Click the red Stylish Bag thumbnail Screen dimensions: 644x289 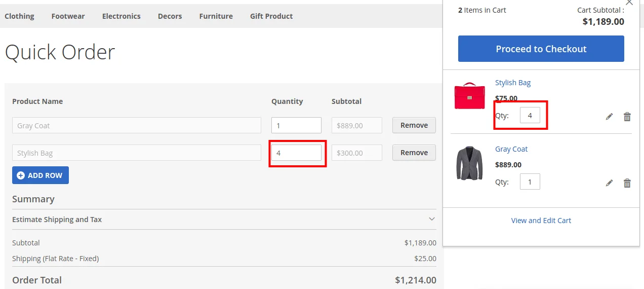click(469, 95)
